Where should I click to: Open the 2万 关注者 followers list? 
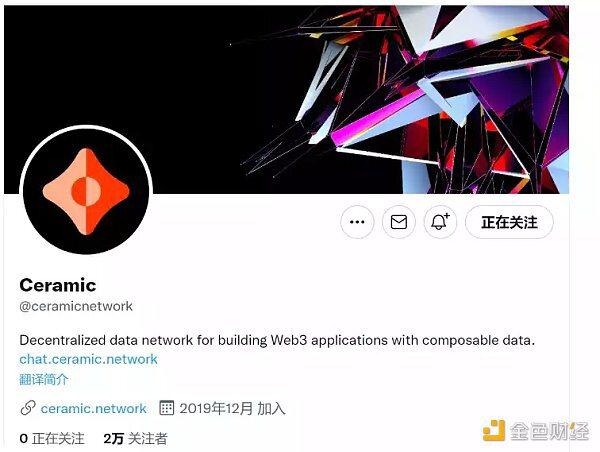pyautogui.click(x=135, y=439)
